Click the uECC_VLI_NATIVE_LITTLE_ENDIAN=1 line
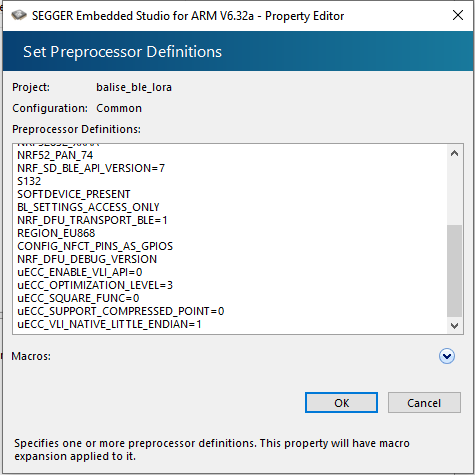The height and width of the screenshot is (475, 475). [x=109, y=324]
